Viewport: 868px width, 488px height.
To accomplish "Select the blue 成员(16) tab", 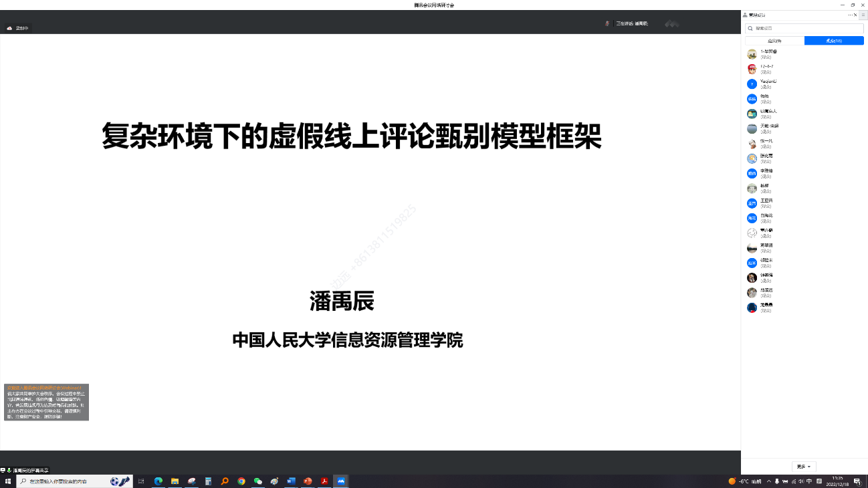I will (834, 41).
